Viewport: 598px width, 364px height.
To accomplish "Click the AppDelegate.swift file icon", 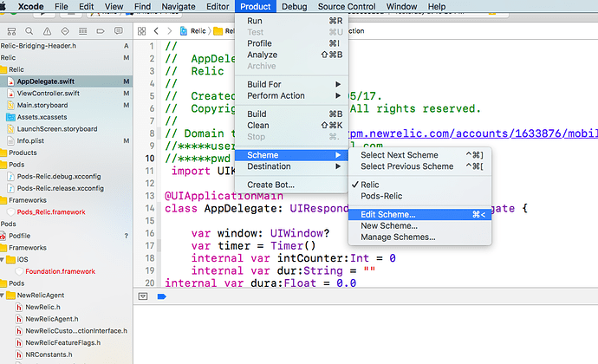I will click(10, 81).
